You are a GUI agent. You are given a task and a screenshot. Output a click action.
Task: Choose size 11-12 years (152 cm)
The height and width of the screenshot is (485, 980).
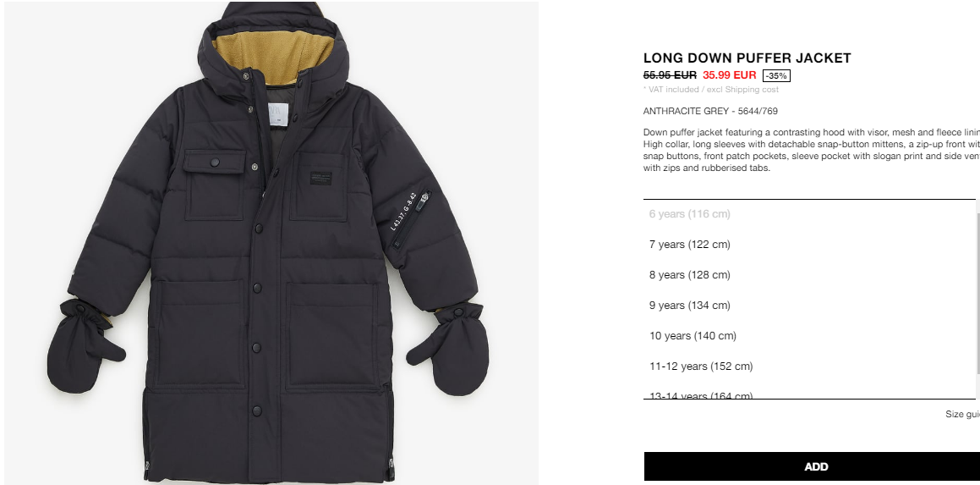pos(809,367)
